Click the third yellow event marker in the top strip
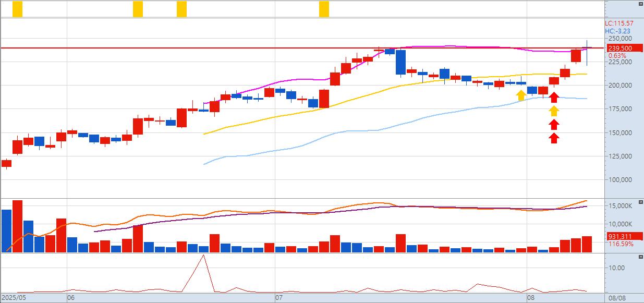Screen dimensions: 644x303 [181, 9]
